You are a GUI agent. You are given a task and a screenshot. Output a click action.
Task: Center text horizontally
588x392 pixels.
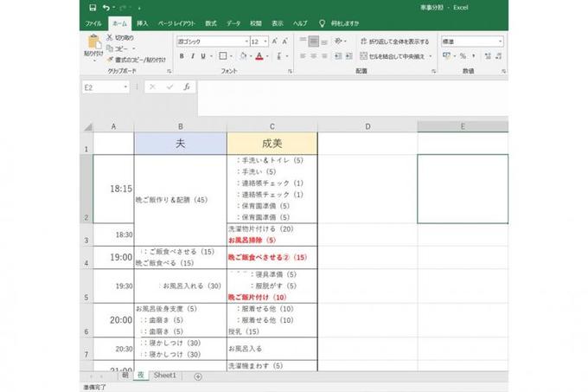coord(314,56)
